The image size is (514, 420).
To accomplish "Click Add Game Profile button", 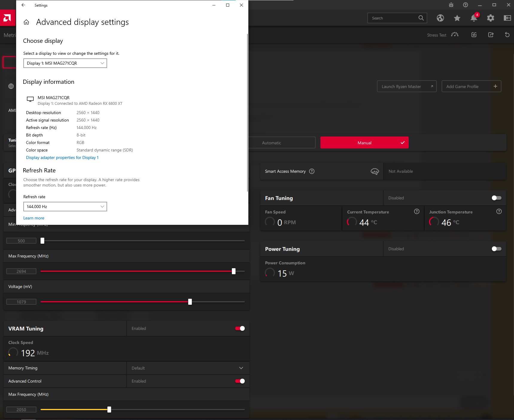I will (471, 86).
